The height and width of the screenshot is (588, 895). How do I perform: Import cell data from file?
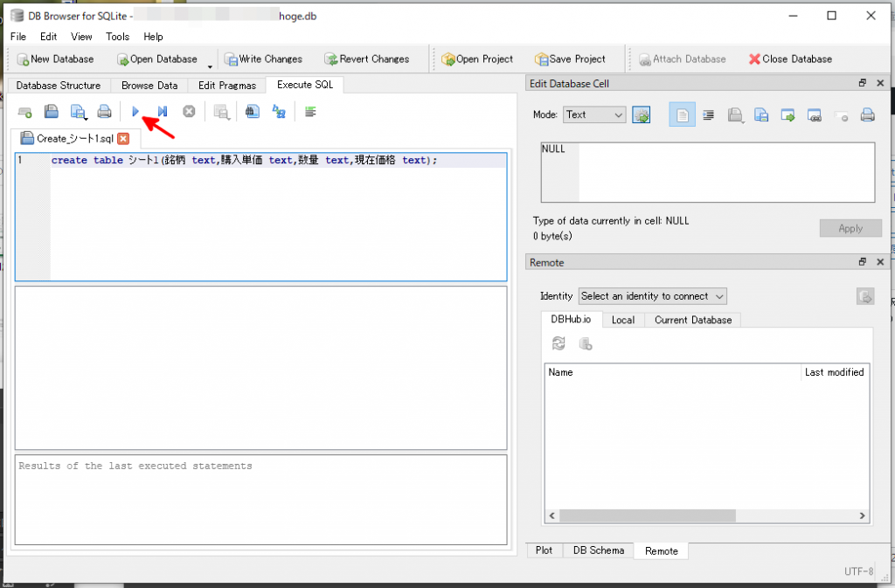734,114
